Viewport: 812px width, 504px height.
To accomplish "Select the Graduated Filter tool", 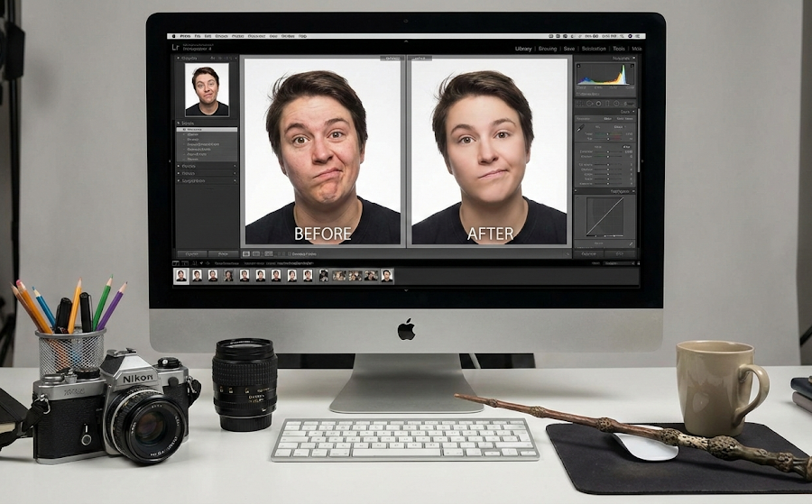I will point(607,104).
